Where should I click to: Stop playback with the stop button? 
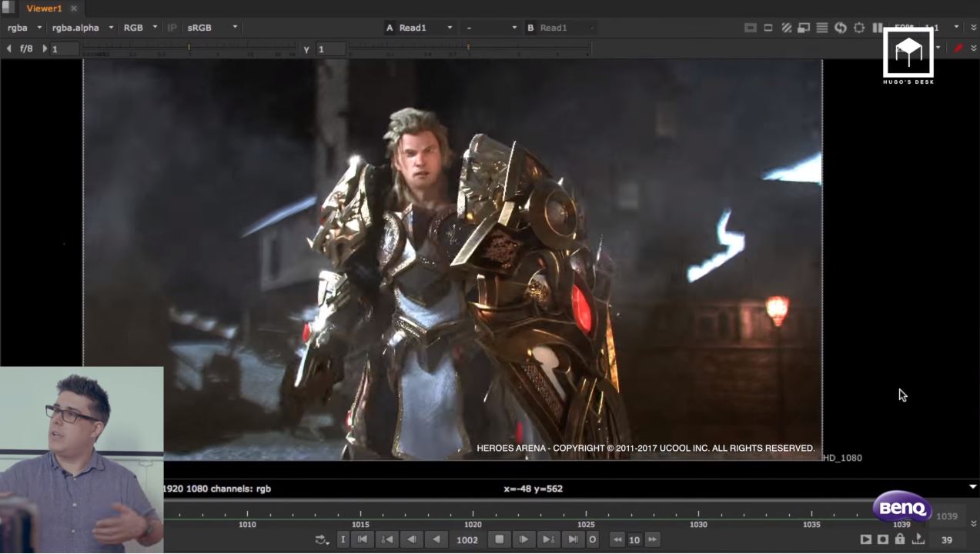coord(499,539)
